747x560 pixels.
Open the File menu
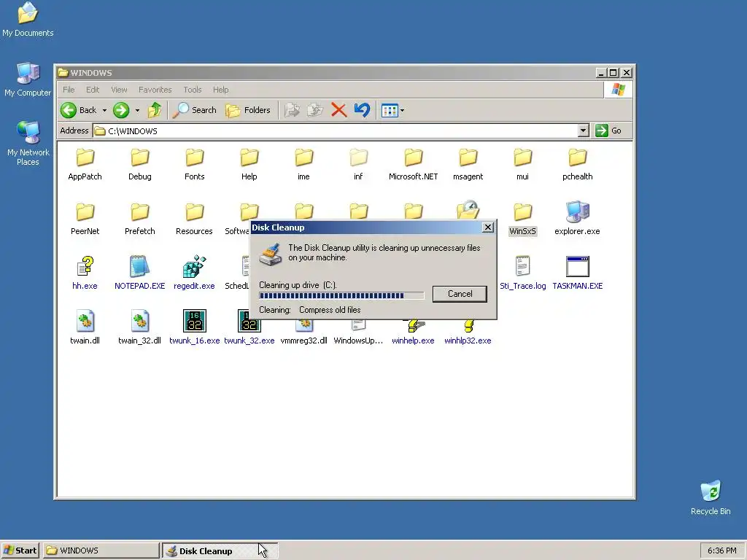click(x=69, y=90)
